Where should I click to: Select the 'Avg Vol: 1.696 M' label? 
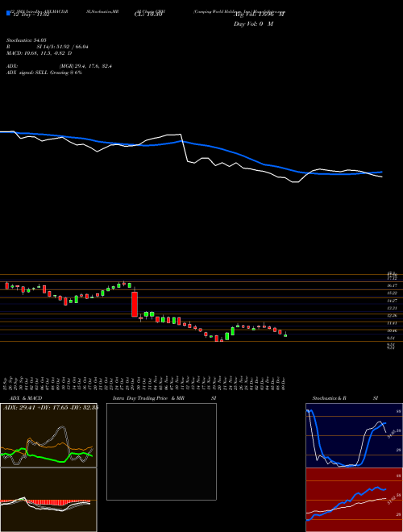point(260,15)
